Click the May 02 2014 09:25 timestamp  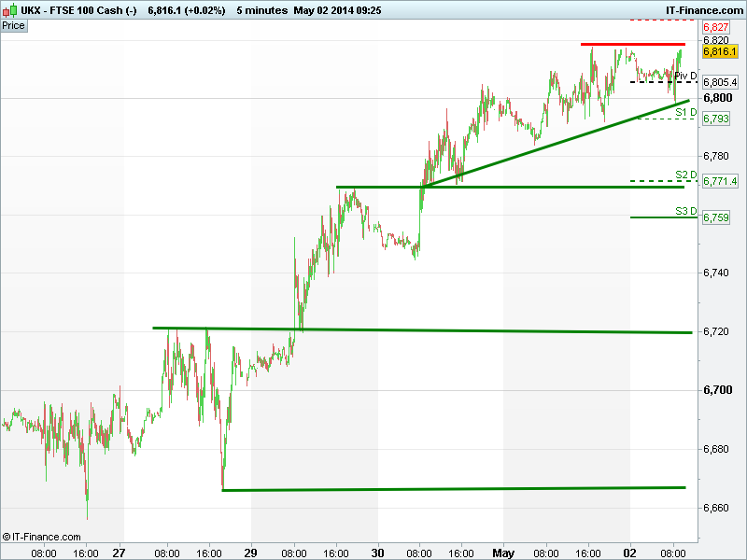(337, 10)
